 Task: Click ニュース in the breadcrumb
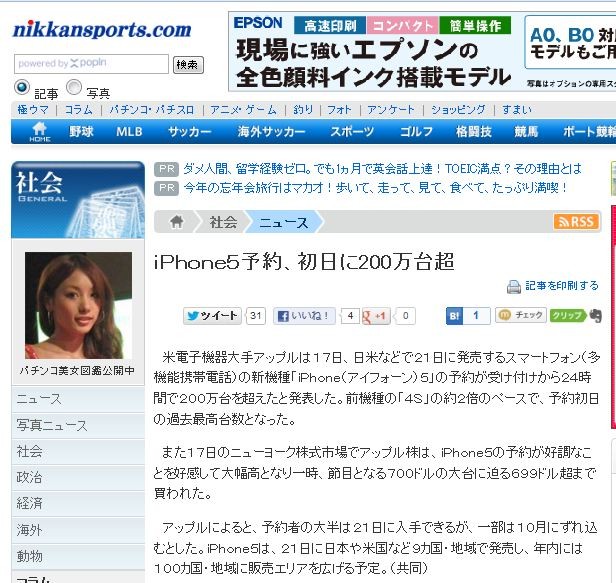click(x=284, y=223)
